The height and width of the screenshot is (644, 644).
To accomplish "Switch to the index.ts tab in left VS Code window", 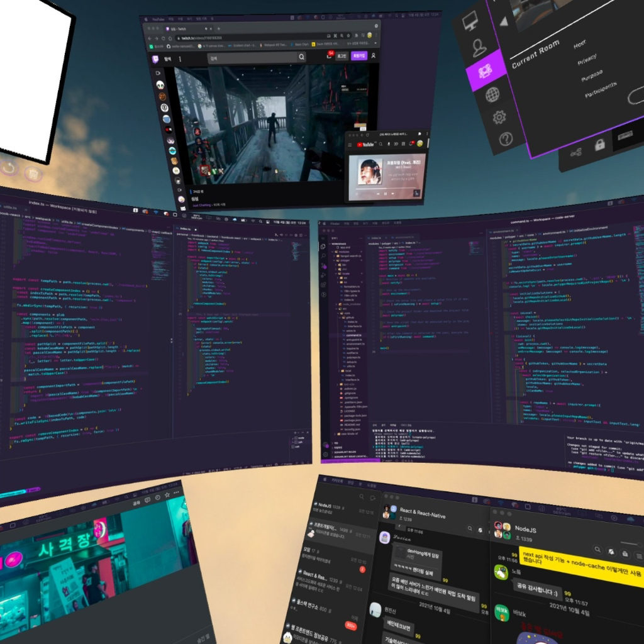I will tap(186, 229).
